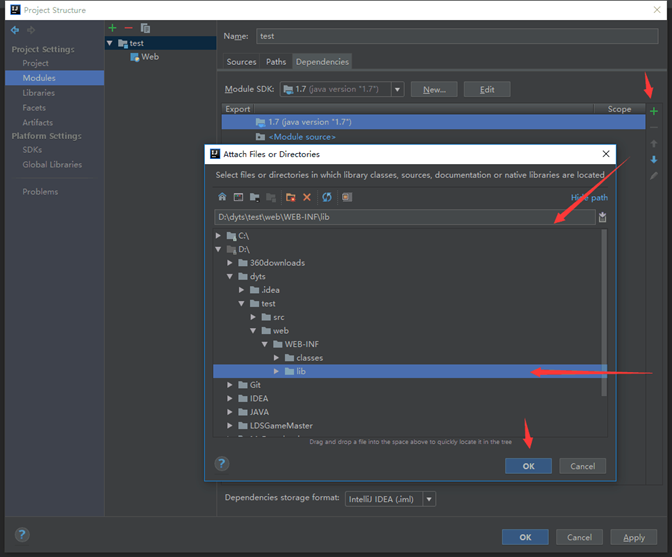Expand the classes folder

(x=276, y=358)
